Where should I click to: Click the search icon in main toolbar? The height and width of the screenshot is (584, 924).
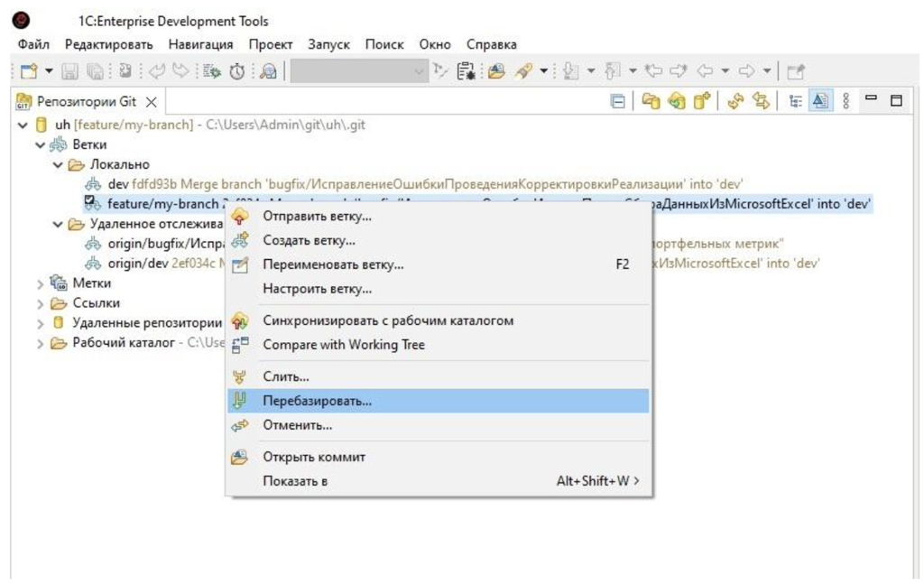click(268, 72)
